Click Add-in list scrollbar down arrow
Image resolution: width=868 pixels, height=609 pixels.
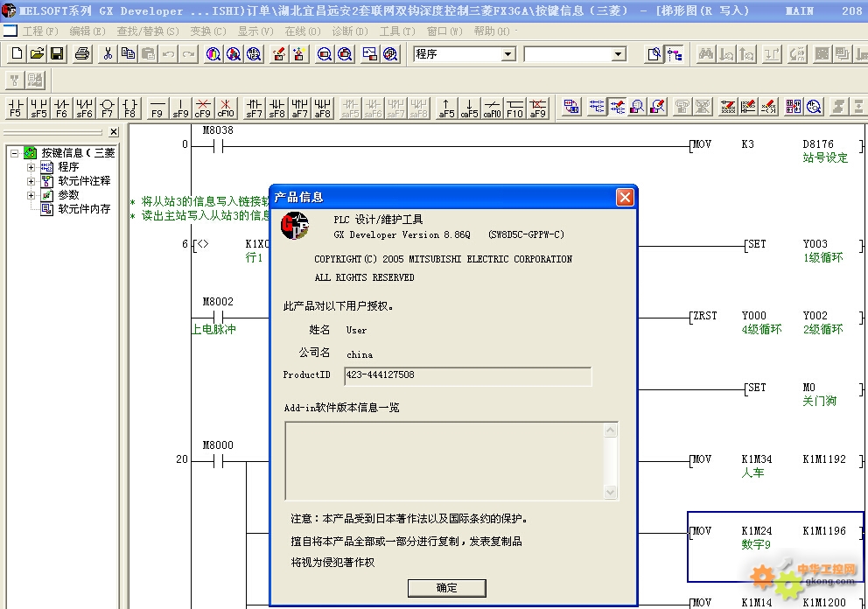click(x=610, y=492)
